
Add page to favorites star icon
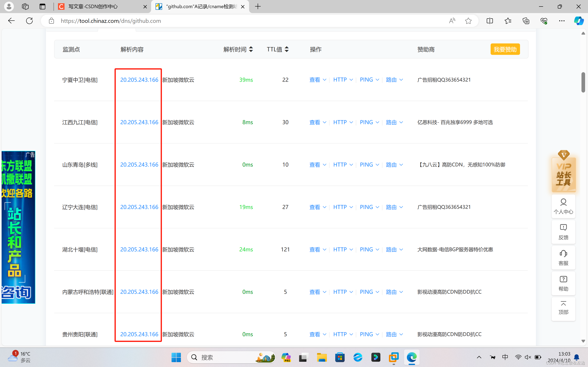tap(468, 21)
